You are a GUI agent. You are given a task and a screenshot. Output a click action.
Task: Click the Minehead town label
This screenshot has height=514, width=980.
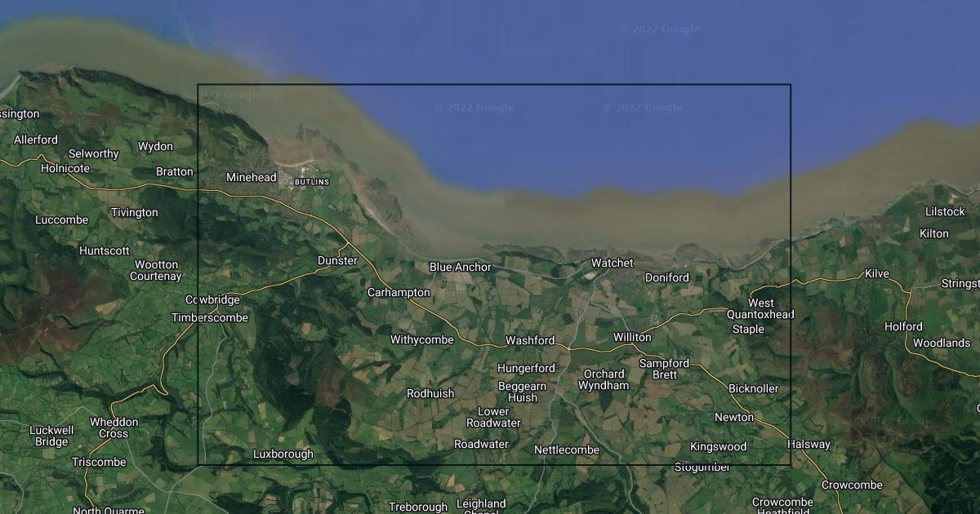click(x=252, y=177)
